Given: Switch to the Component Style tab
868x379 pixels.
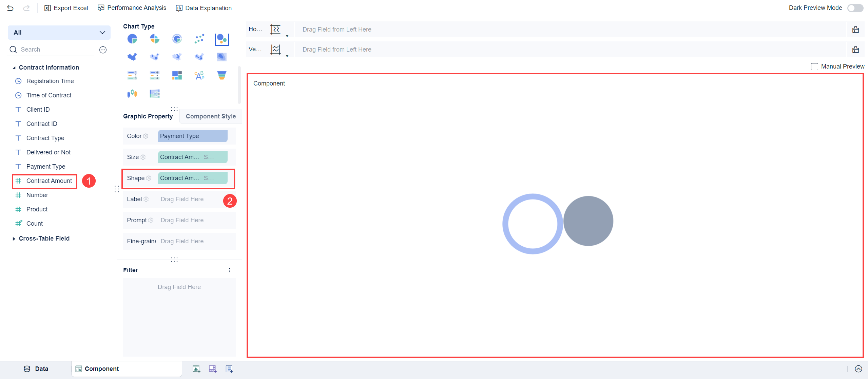Looking at the screenshot, I should [x=211, y=116].
